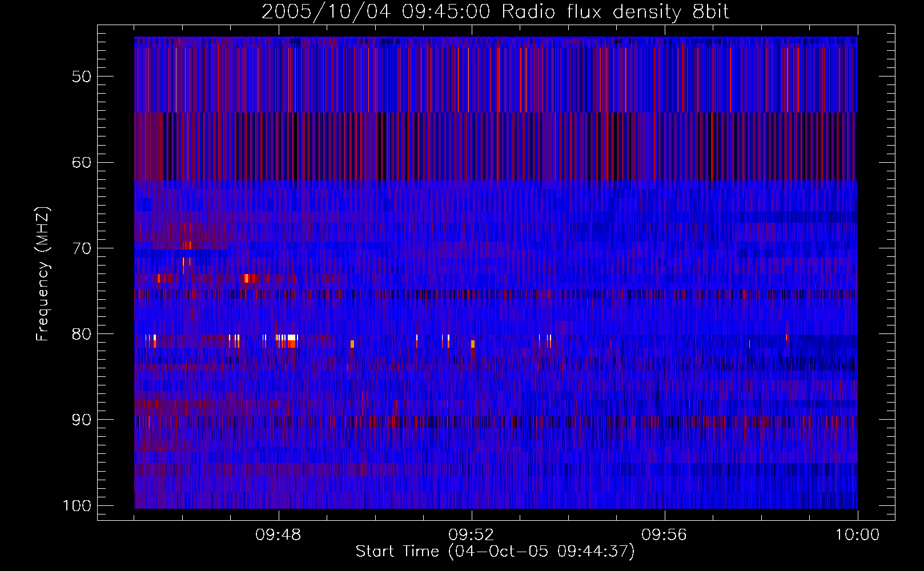
Task: Select the 100 frequency tick label
Action: (76, 506)
